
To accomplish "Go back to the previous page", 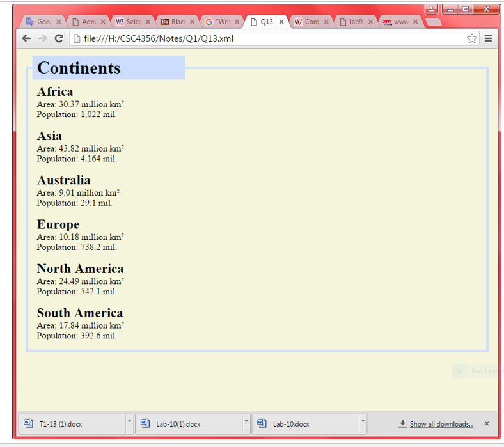I will point(26,38).
